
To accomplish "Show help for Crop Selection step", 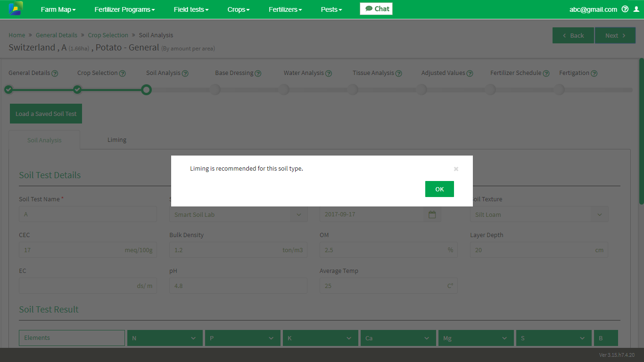I will tap(123, 74).
